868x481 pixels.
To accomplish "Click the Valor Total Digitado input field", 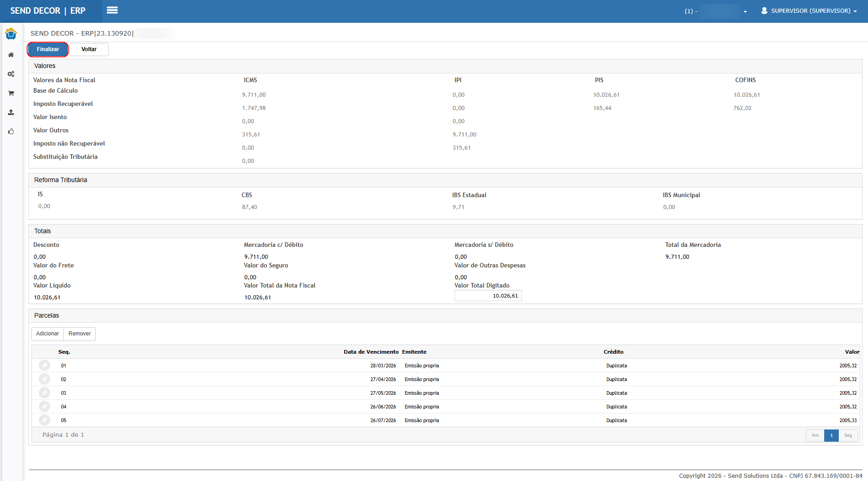I will point(488,296).
